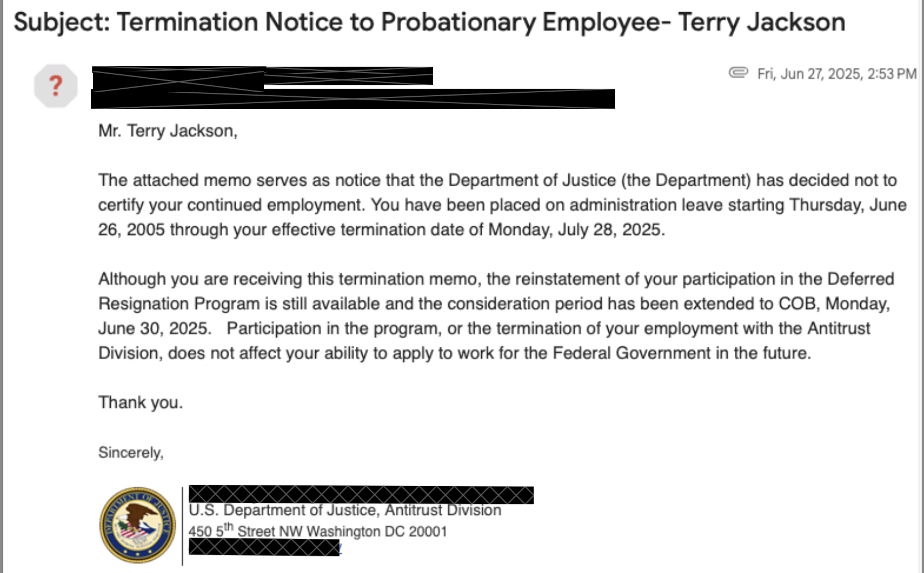
Task: Click the words "Resignation Program" in body
Action: (179, 304)
